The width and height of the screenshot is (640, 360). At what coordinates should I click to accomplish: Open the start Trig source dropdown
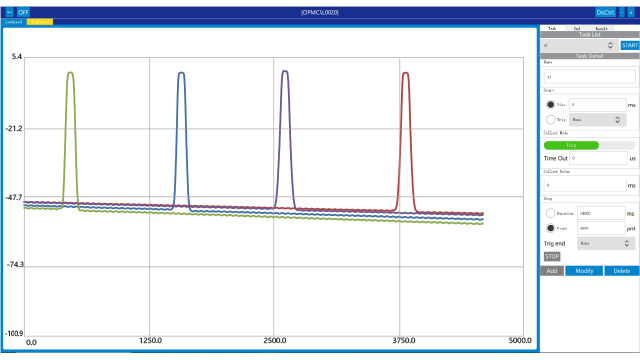[x=598, y=120]
